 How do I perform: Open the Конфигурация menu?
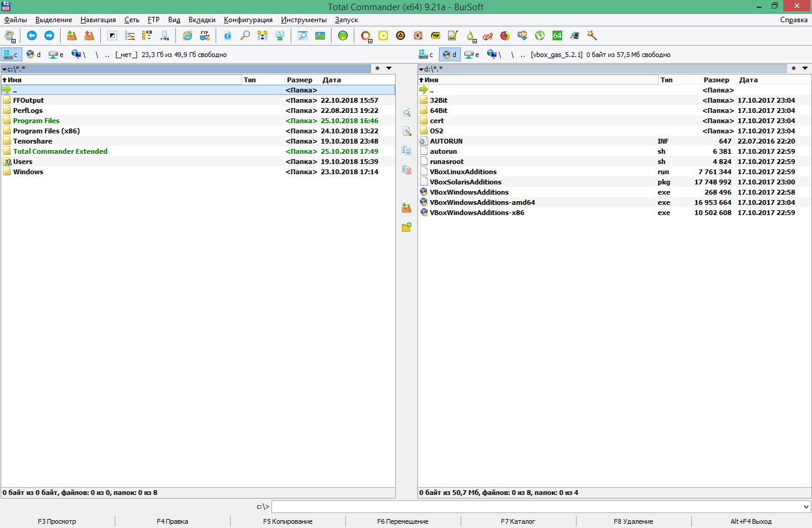coord(247,20)
